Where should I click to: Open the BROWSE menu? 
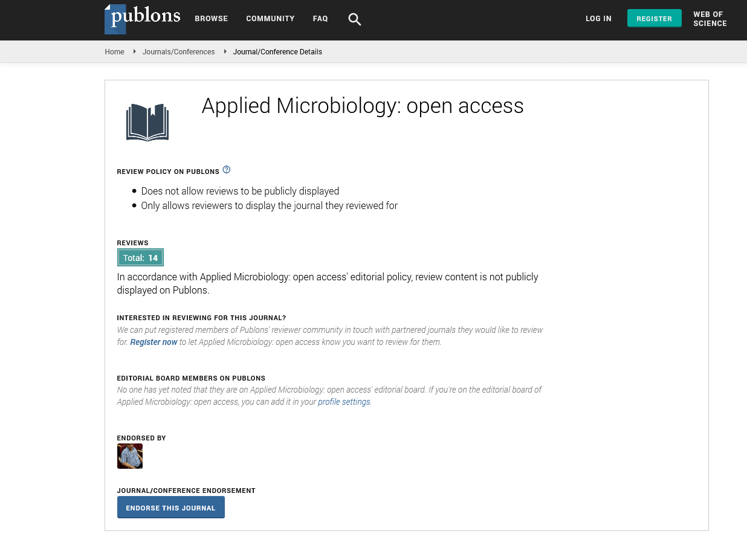211,19
